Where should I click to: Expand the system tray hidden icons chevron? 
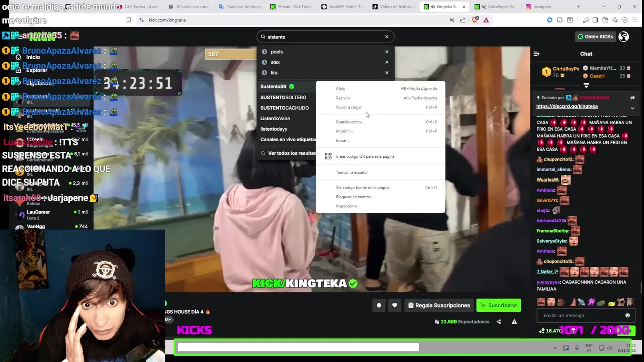point(555,348)
